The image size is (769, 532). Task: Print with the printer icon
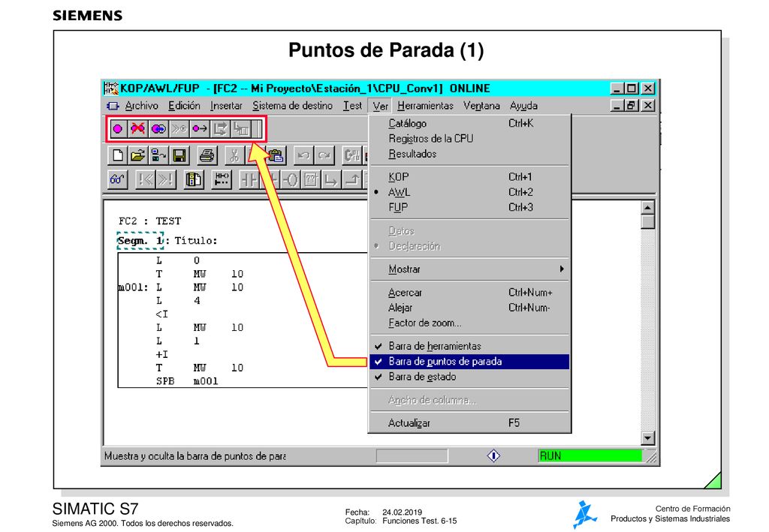pos(207,156)
